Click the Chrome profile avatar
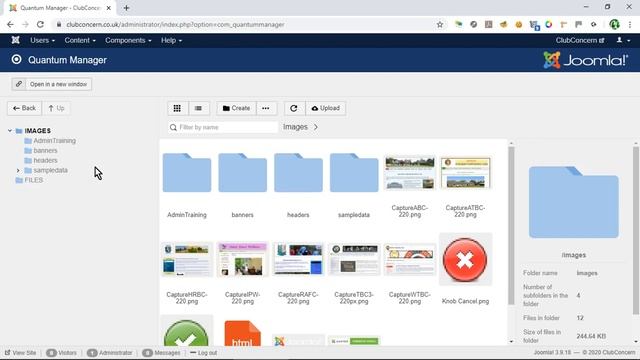640x360 pixels. click(614, 24)
